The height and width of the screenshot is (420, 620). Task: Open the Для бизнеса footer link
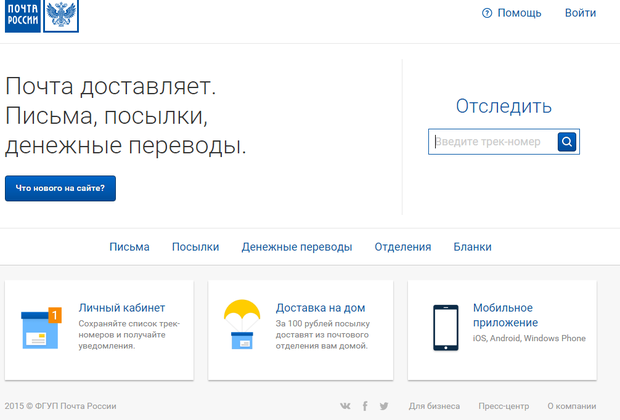(x=434, y=406)
